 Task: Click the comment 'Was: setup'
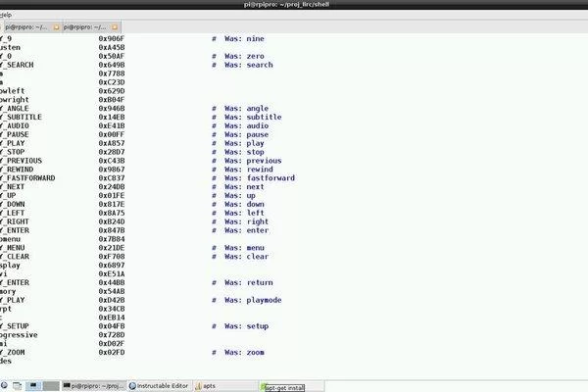click(246, 326)
